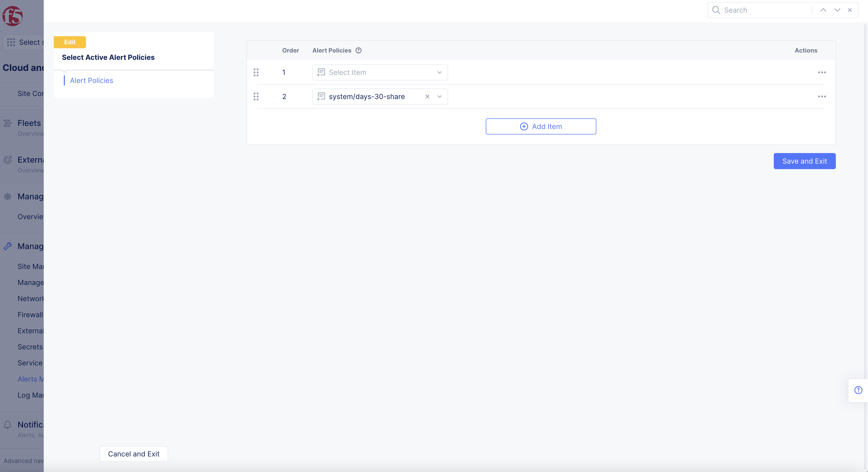Click Cancel and Exit
The width and height of the screenshot is (868, 472).
pyautogui.click(x=133, y=454)
